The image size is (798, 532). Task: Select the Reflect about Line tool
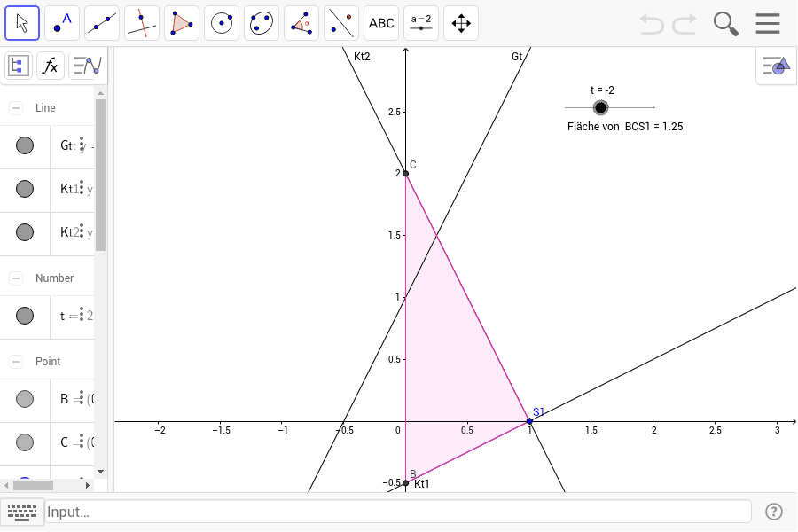341,23
